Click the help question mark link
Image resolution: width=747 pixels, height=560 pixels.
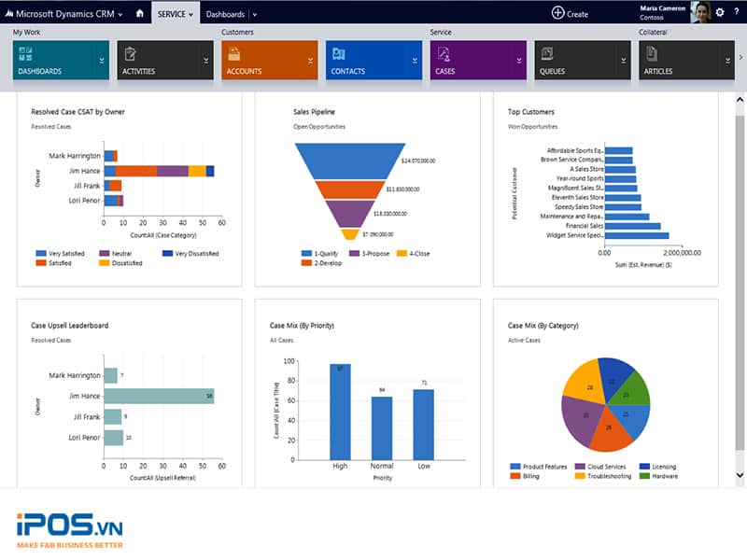click(x=736, y=12)
